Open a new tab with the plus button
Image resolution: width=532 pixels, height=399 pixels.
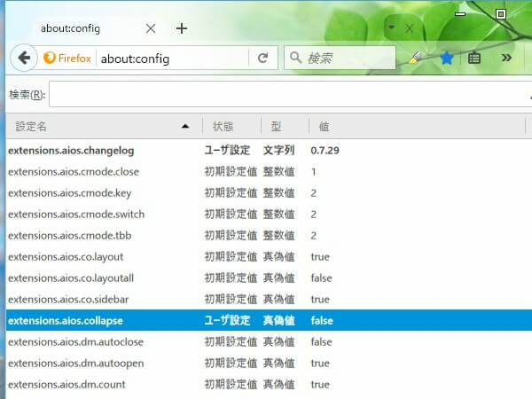tap(182, 28)
